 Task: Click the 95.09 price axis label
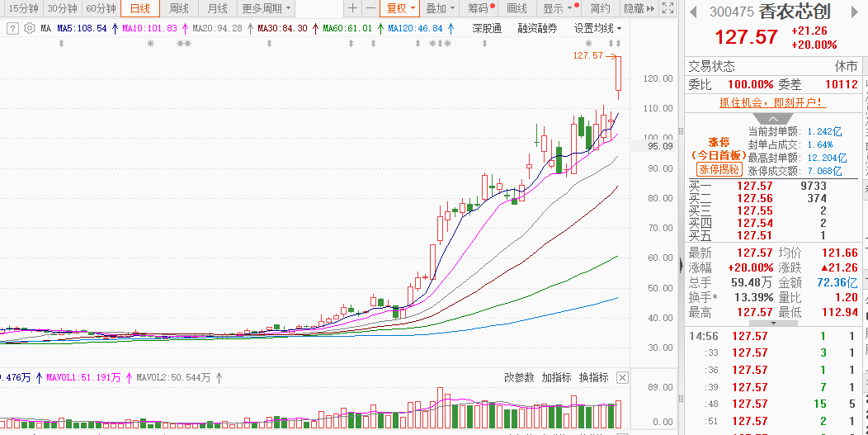click(660, 146)
